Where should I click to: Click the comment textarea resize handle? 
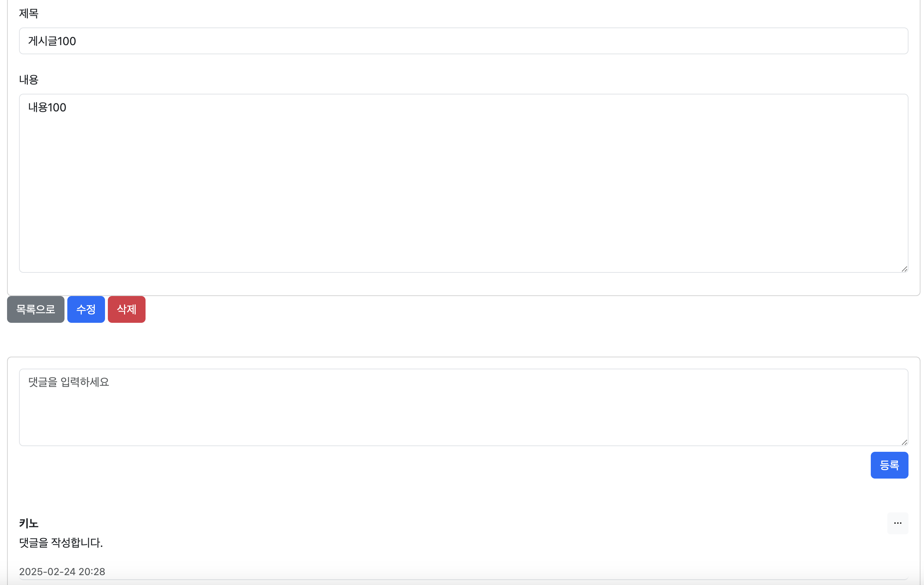point(905,441)
